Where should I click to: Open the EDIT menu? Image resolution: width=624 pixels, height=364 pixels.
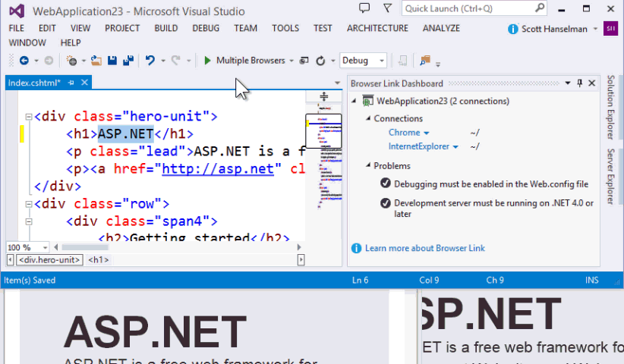point(47,28)
